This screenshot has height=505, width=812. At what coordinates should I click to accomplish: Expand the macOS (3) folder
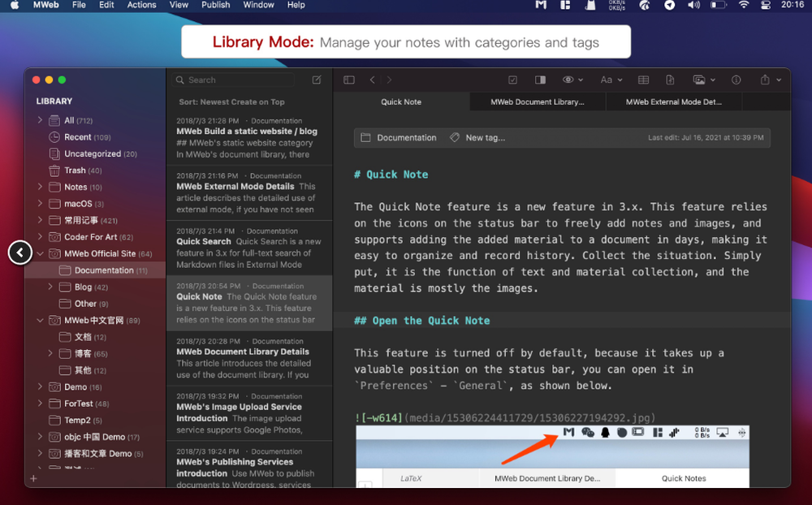pyautogui.click(x=40, y=203)
